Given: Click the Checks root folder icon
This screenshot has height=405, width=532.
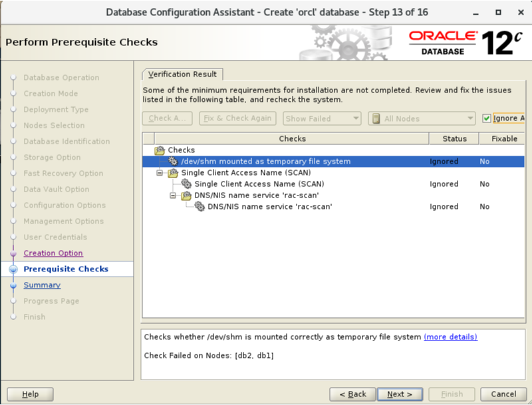Looking at the screenshot, I should coord(160,150).
